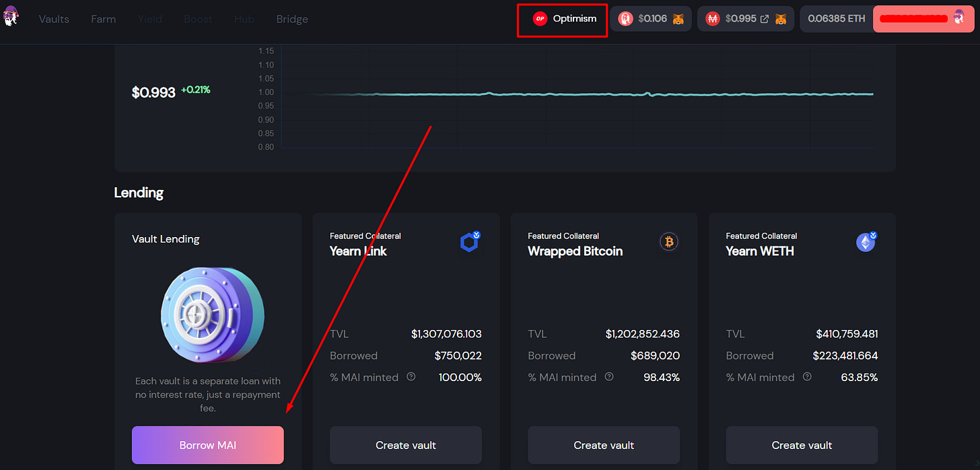Click the 100.00% MAI minted value
The height and width of the screenshot is (470, 980).
coord(460,377)
